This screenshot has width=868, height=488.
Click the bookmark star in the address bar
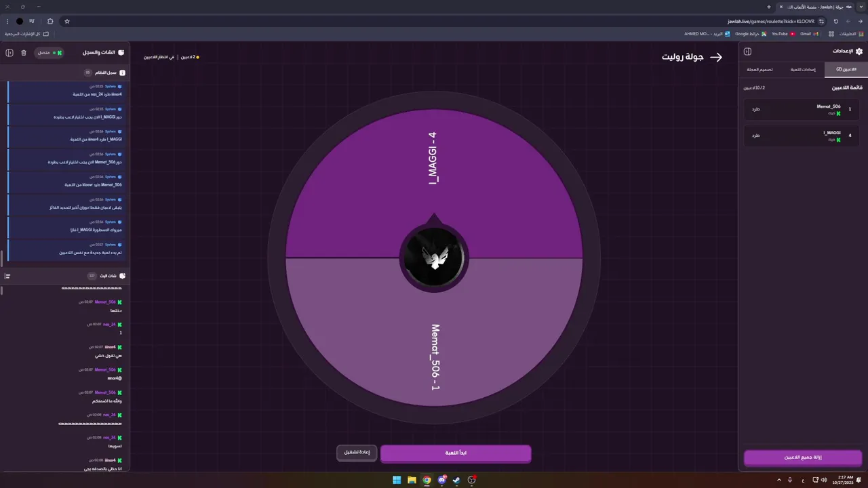coord(67,21)
